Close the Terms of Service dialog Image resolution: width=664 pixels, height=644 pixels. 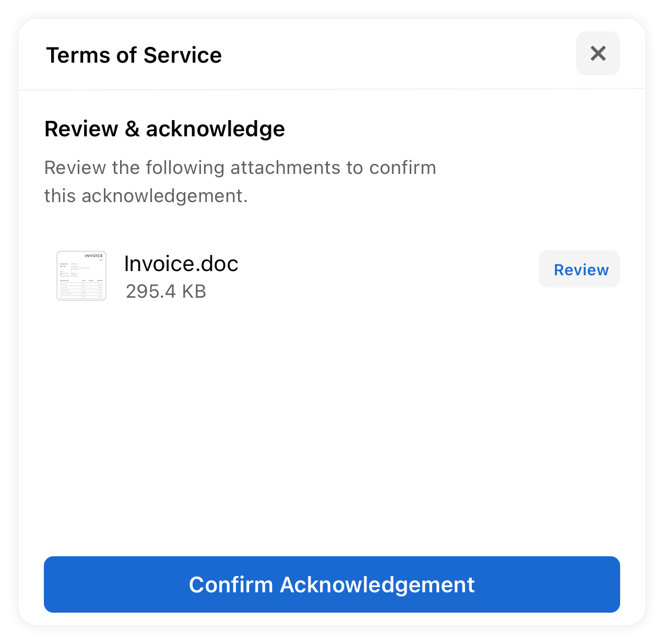[x=598, y=53]
